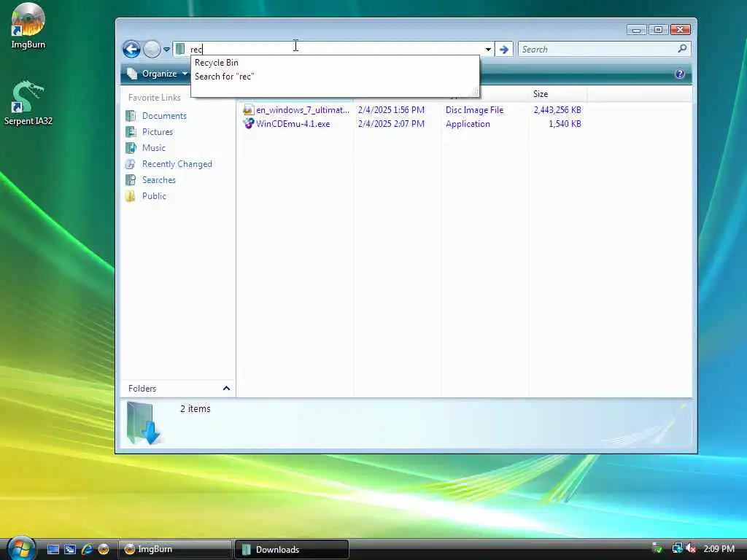Click Switch between windows icon
The height and width of the screenshot is (560, 747).
(70, 549)
